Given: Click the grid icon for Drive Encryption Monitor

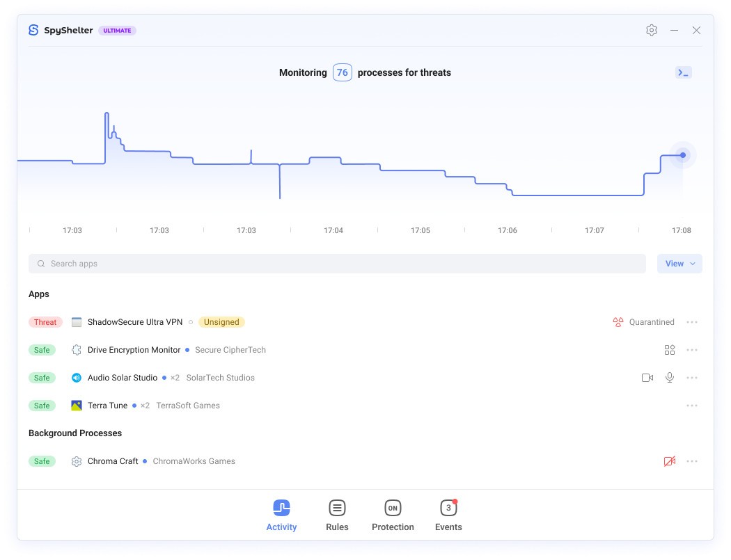Looking at the screenshot, I should (670, 350).
